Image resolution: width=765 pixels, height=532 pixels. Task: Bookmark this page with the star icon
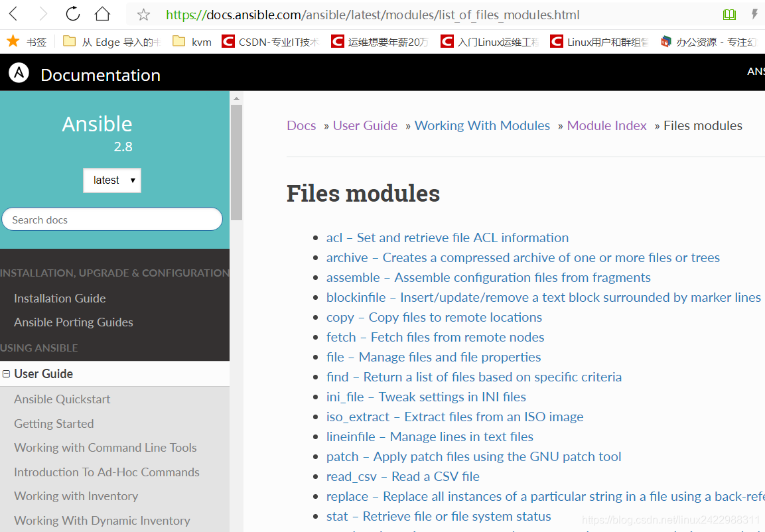143,15
